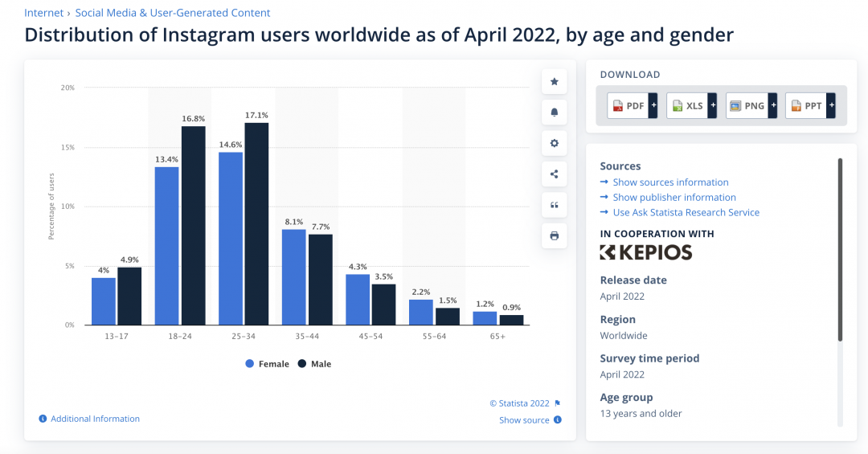Click the Survey time period heading
Viewport: 868px width, 454px height.
point(650,358)
